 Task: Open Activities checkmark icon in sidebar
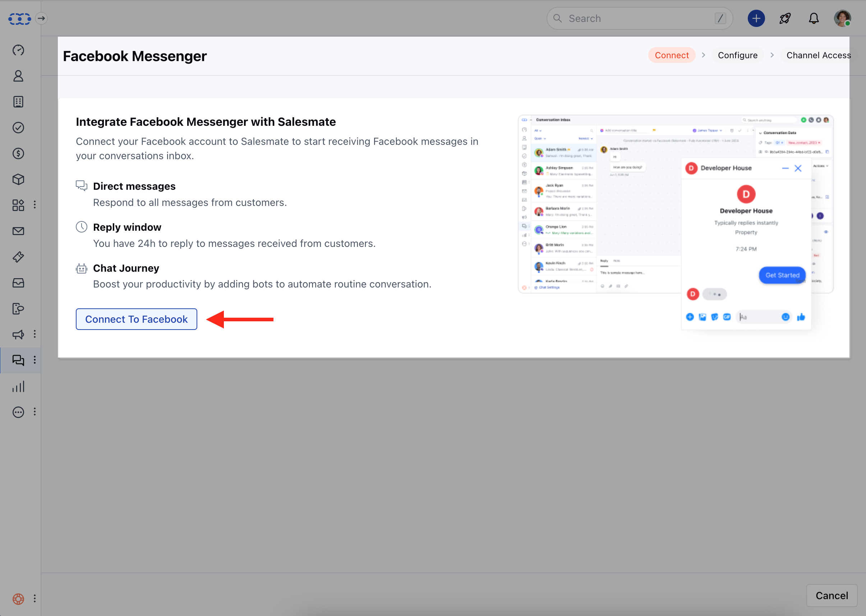[18, 128]
